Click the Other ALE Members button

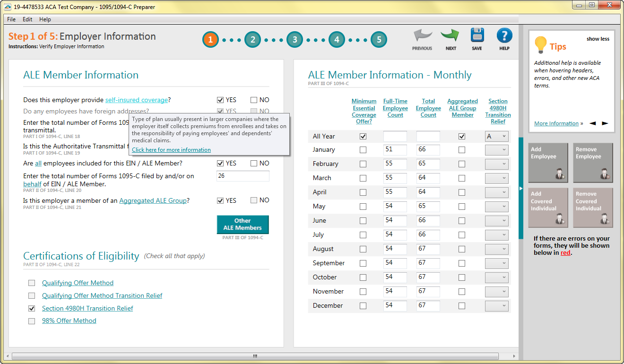pos(243,224)
